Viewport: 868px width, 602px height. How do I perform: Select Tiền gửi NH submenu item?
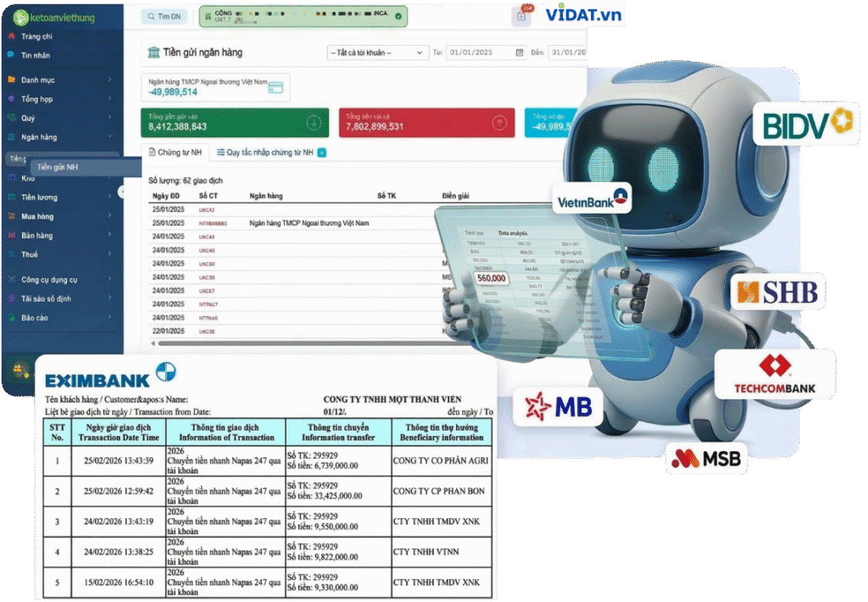[x=58, y=167]
